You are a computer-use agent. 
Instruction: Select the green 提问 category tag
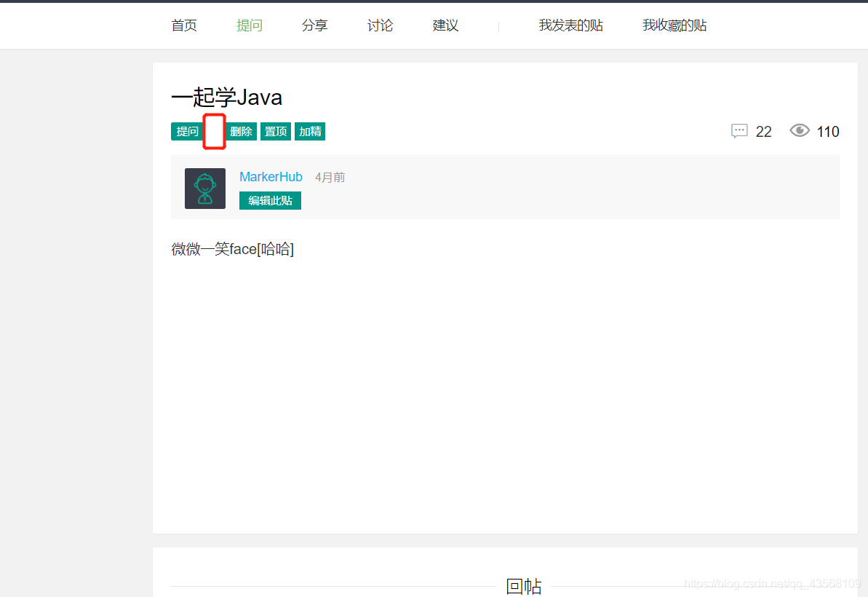pos(187,131)
